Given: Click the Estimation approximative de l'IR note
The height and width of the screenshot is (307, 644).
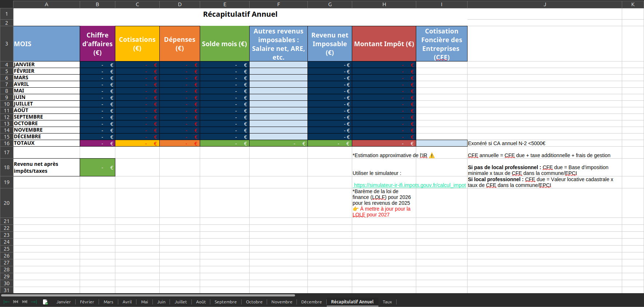Looking at the screenshot, I should point(394,155).
